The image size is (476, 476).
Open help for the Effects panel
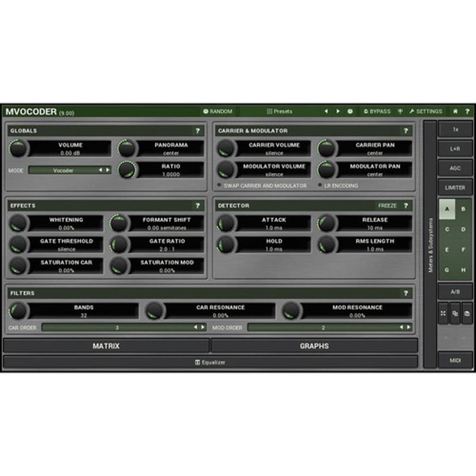(198, 205)
